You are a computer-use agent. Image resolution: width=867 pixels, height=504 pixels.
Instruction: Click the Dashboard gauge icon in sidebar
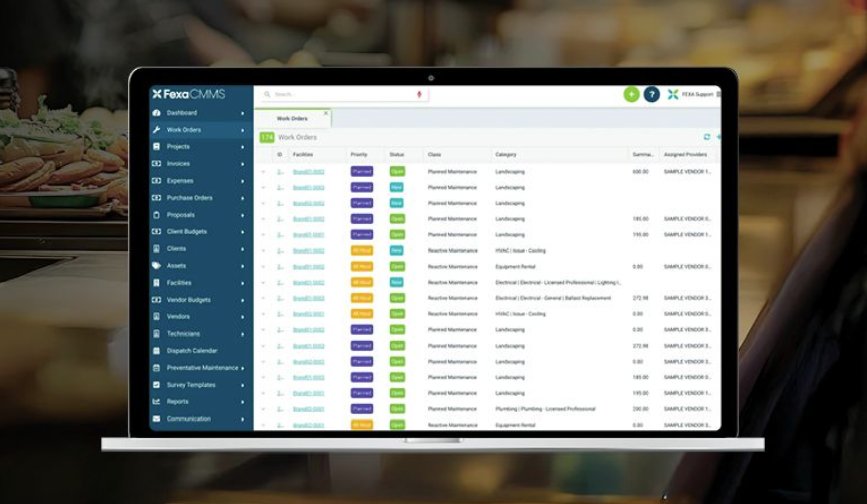157,113
